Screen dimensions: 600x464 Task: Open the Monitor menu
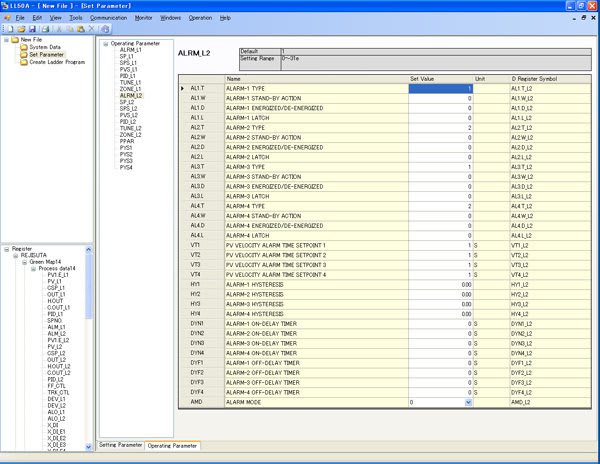coord(143,18)
